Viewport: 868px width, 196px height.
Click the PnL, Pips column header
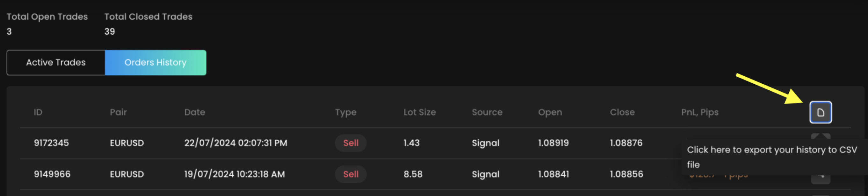point(699,112)
